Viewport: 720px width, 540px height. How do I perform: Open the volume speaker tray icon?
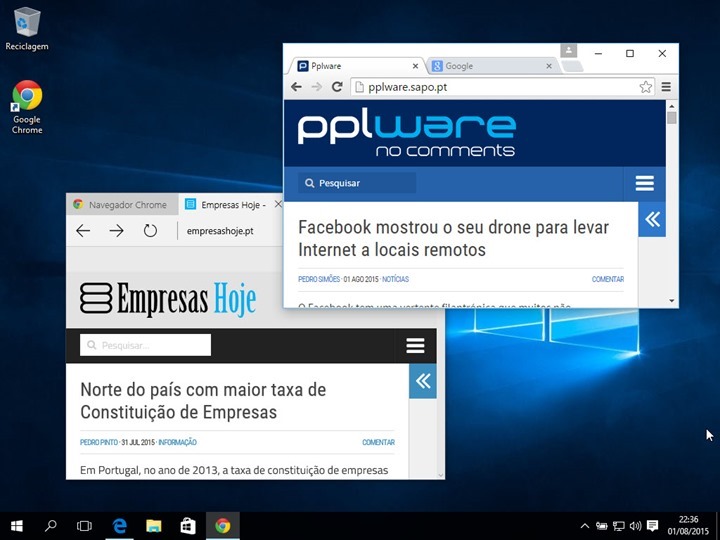(x=636, y=526)
